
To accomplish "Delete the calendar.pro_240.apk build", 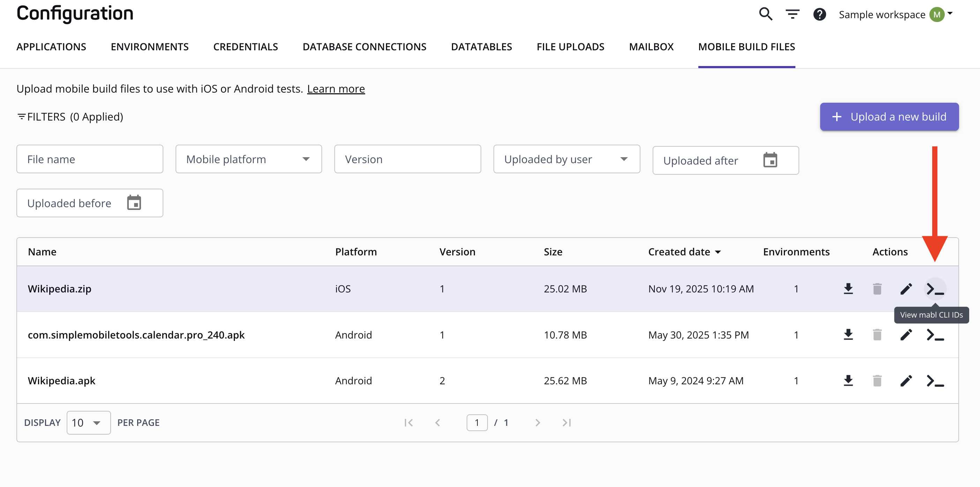I will pyautogui.click(x=877, y=335).
